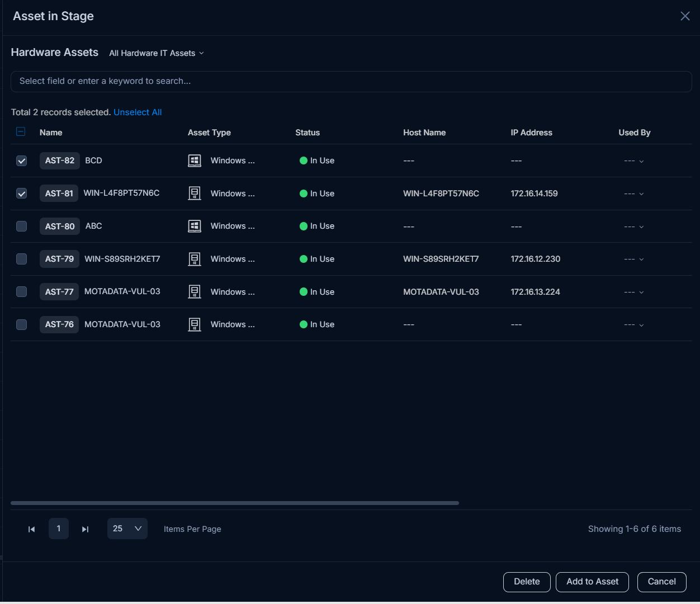Click Add to Asset button
The image size is (700, 604).
click(592, 582)
